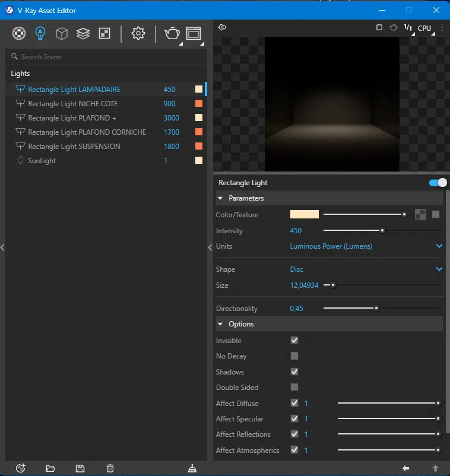Click the Search Scene field

tap(106, 57)
